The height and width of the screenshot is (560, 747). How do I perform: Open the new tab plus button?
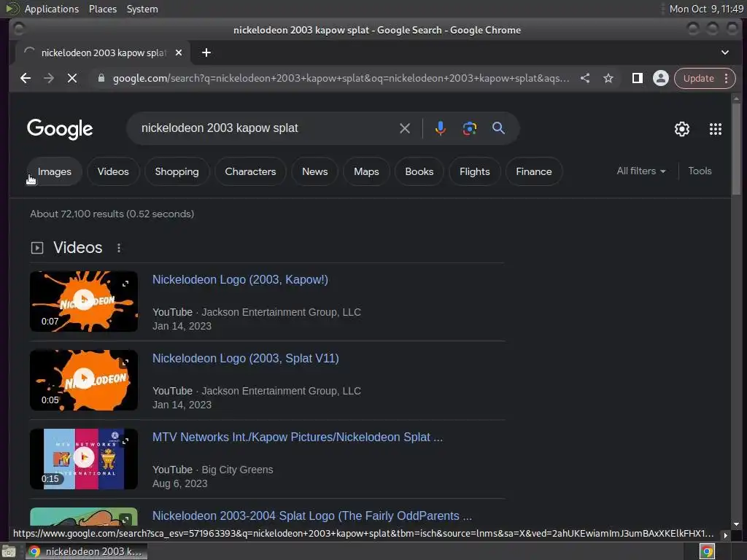[206, 52]
